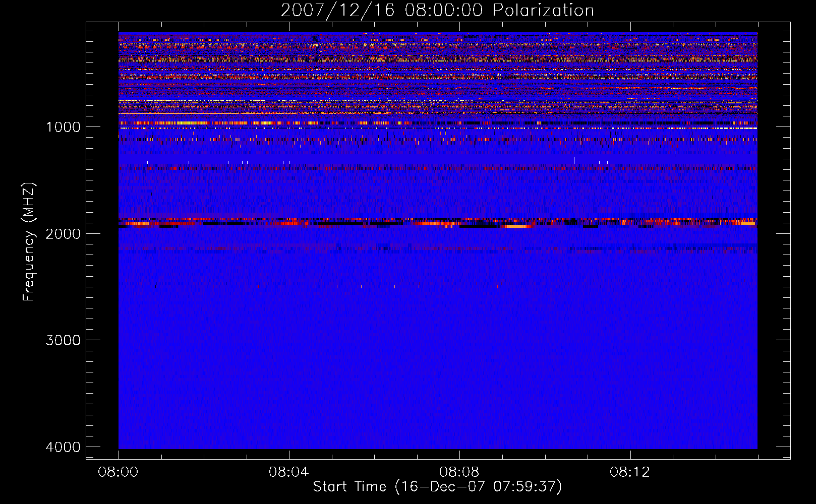The width and height of the screenshot is (816, 504).
Task: Click the 2000 frequency tick label
Action: click(x=64, y=234)
